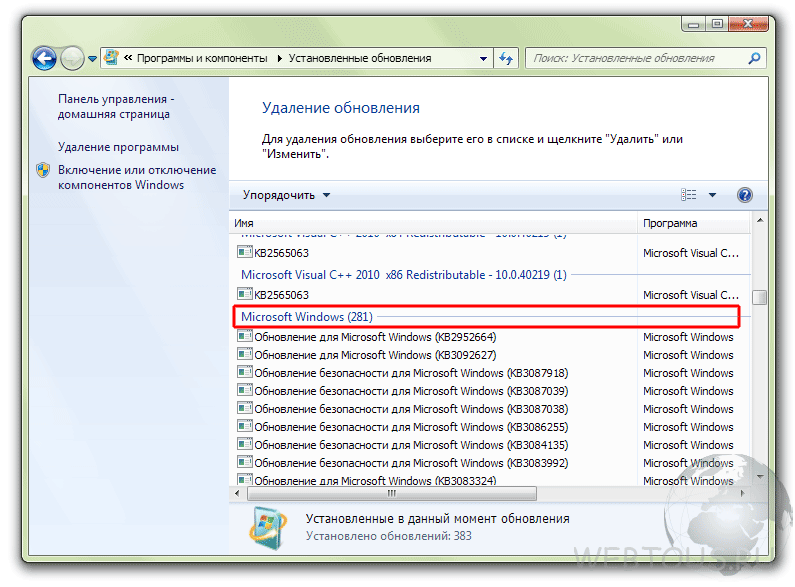Refresh the Installed Updates list
Screen dimensions: 795x587
click(506, 59)
